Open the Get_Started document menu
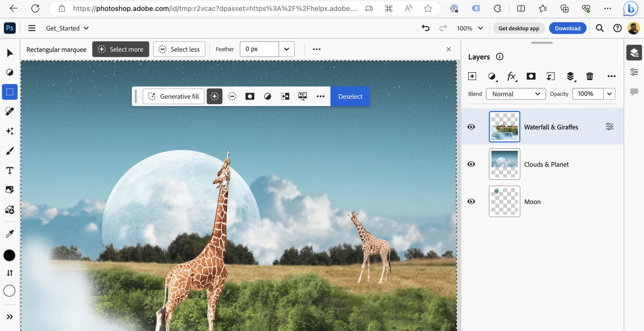644x331 pixels. 67,28
